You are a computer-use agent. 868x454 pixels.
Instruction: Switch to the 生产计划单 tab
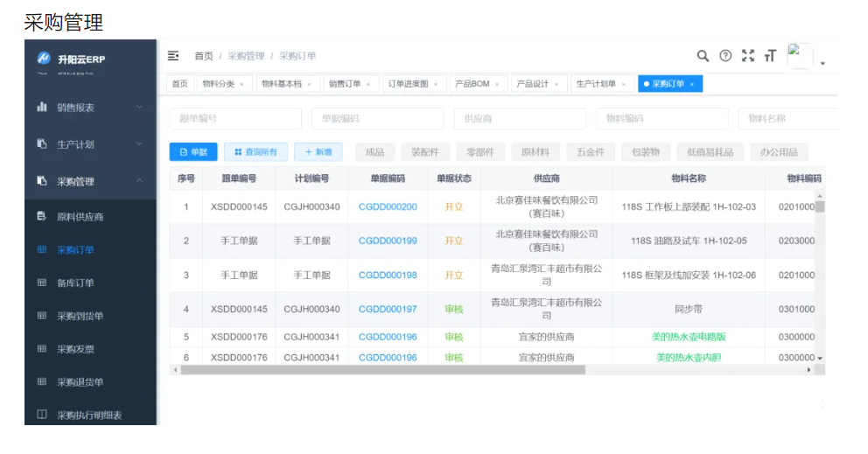coord(595,84)
